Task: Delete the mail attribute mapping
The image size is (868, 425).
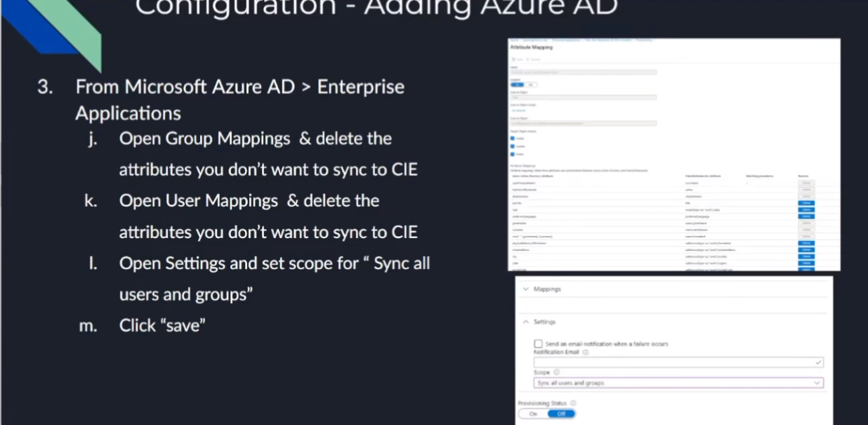Action: [x=806, y=209]
